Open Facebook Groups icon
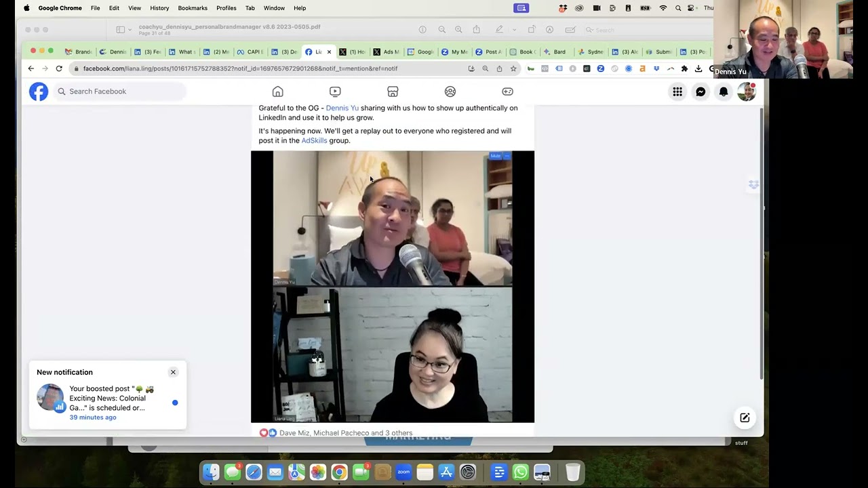The height and width of the screenshot is (488, 868). point(450,91)
